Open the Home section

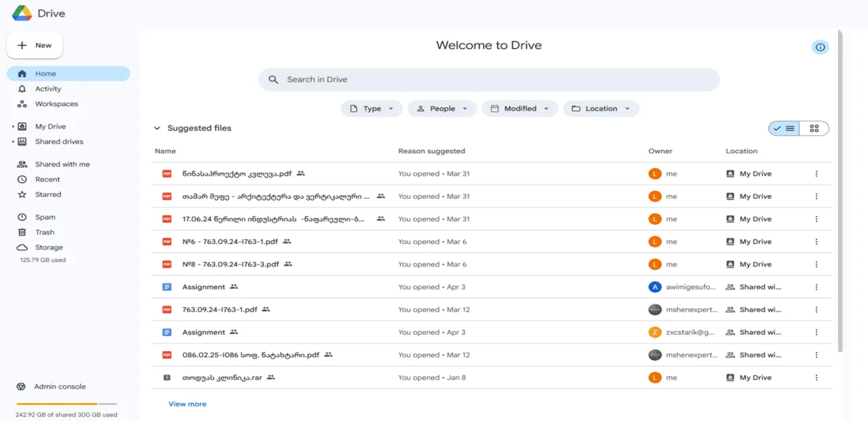coord(68,74)
